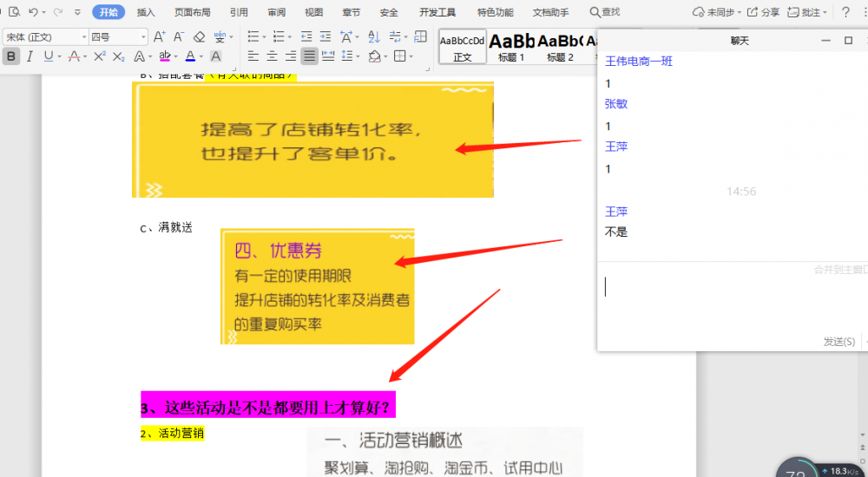The image size is (868, 477).
Task: Apply the blue font color
Action: click(x=190, y=56)
